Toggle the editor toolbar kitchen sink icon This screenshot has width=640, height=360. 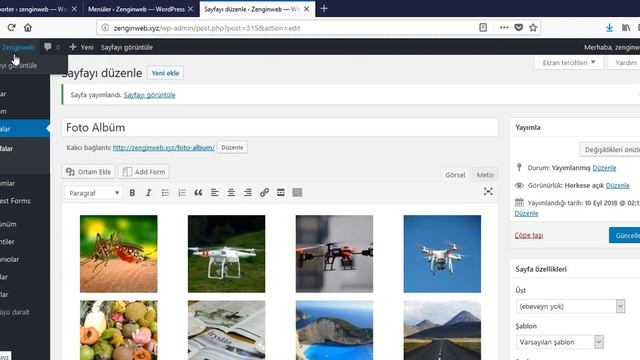coord(297,193)
